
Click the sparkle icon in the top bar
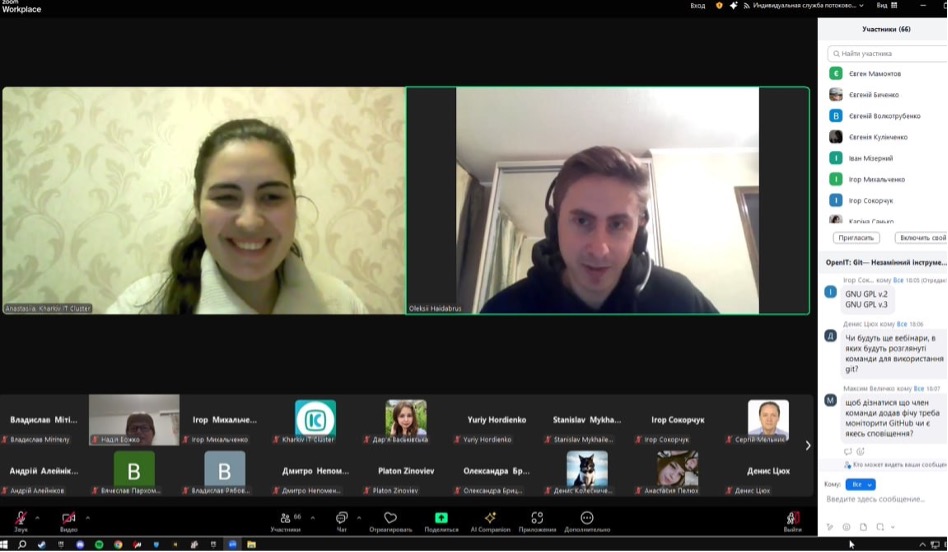click(x=733, y=5)
